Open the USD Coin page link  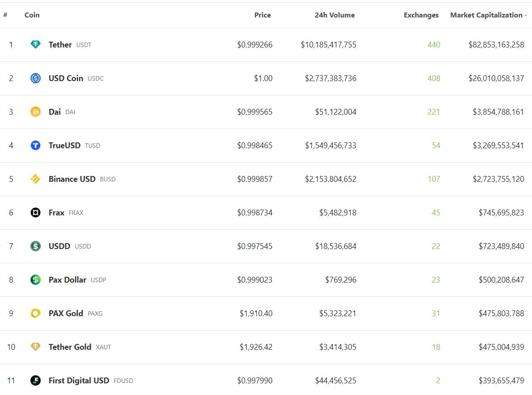click(66, 78)
